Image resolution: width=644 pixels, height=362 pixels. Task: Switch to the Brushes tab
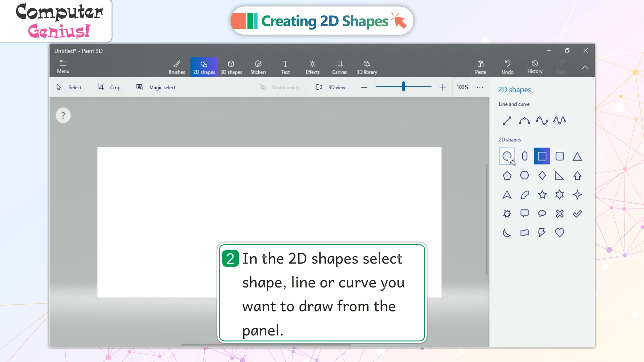tap(177, 67)
